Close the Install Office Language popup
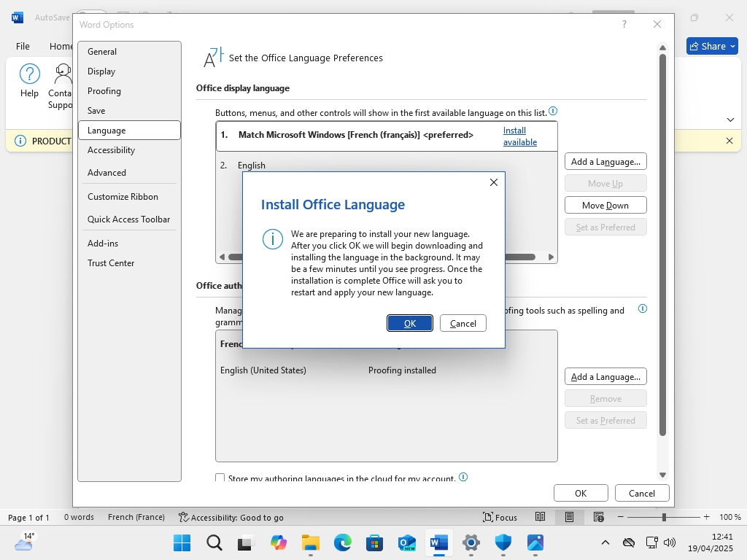747x560 pixels. [x=494, y=182]
